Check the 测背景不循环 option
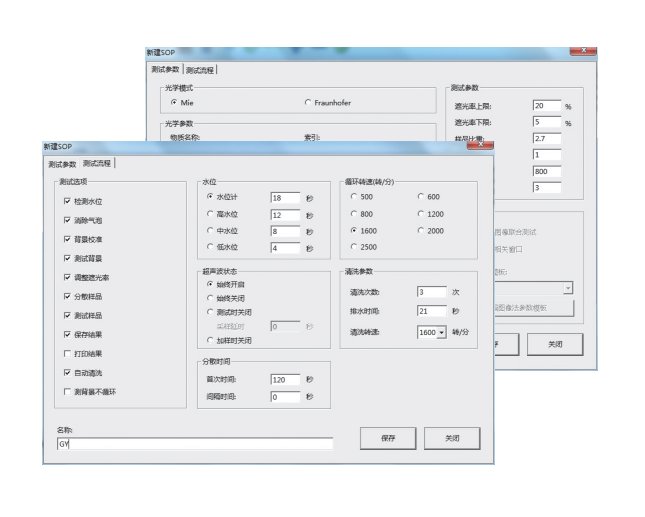Viewport: 645px width, 517px height. pos(66,391)
